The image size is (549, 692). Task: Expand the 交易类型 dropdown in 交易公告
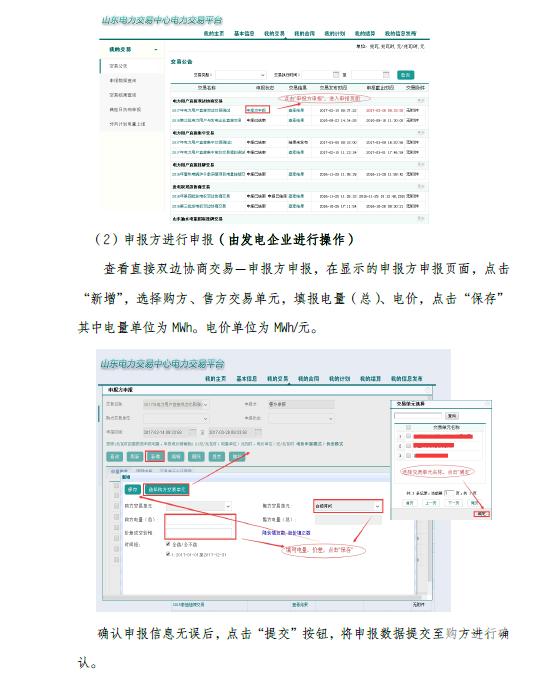tap(241, 75)
